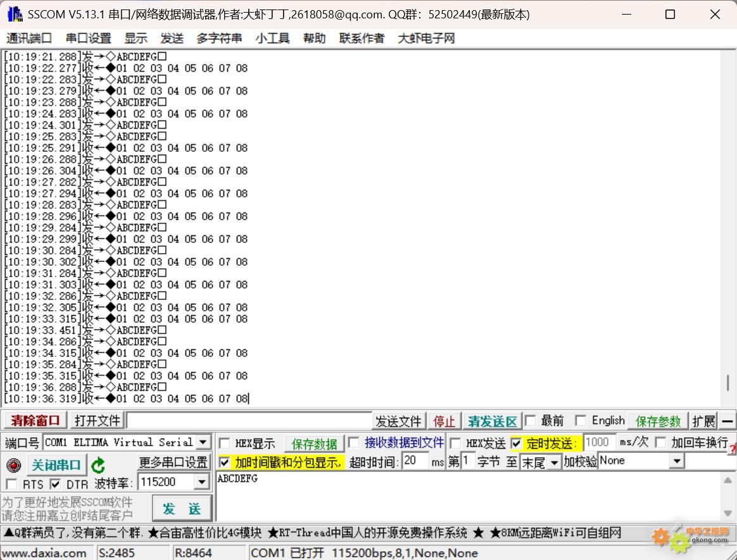Click the red port status indicator icon
The height and width of the screenshot is (560, 737).
click(x=13, y=466)
